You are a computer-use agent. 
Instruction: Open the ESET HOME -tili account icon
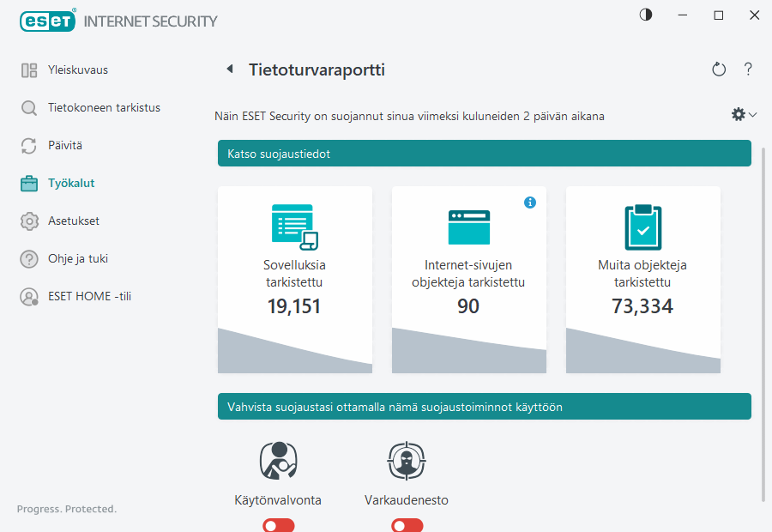click(29, 296)
